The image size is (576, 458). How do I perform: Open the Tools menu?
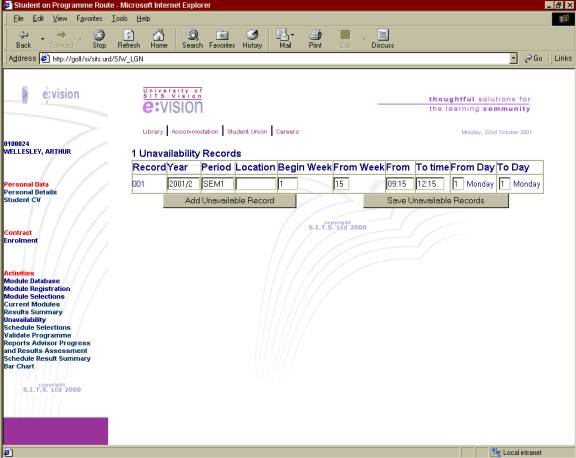point(119,18)
